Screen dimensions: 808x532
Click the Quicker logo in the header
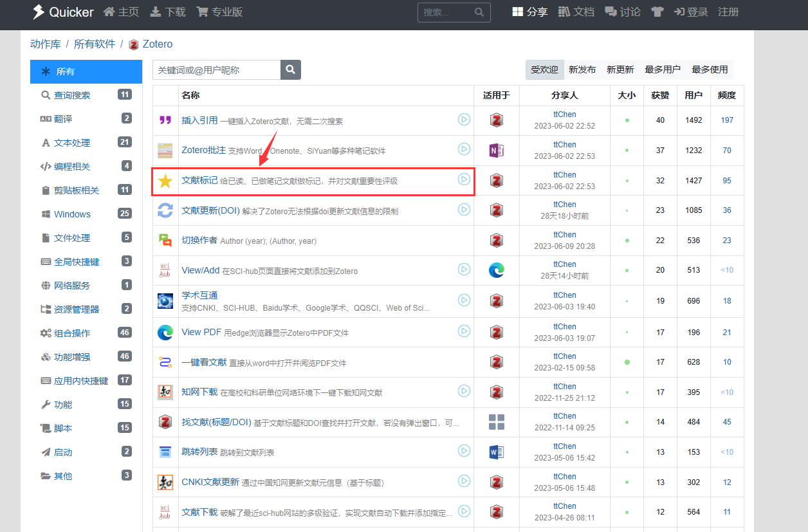coord(63,12)
